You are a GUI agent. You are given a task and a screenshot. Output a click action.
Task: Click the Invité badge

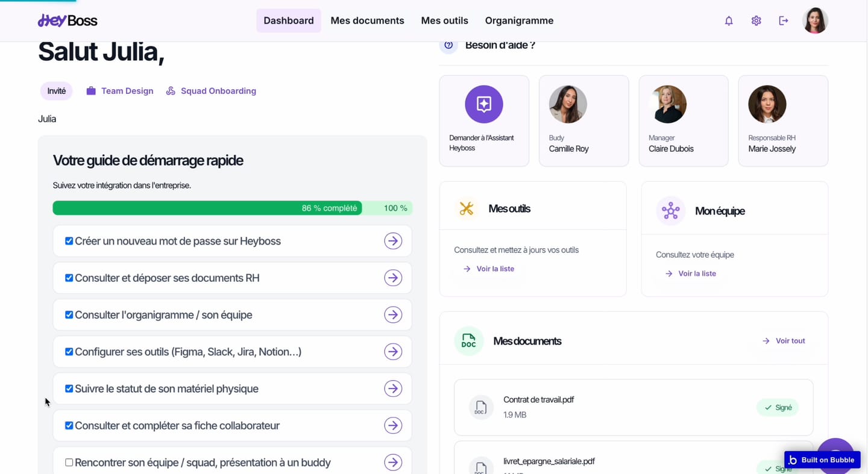57,91
